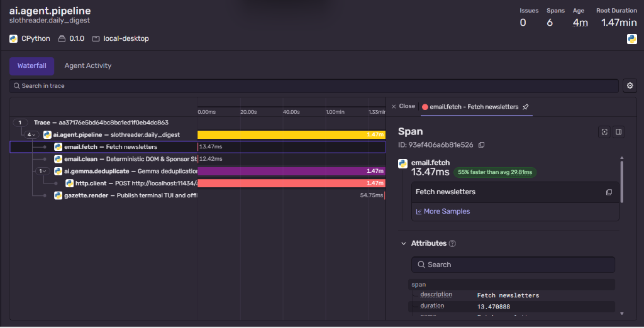Click the duration value 13.470888
The image size is (644, 328).
tap(493, 307)
